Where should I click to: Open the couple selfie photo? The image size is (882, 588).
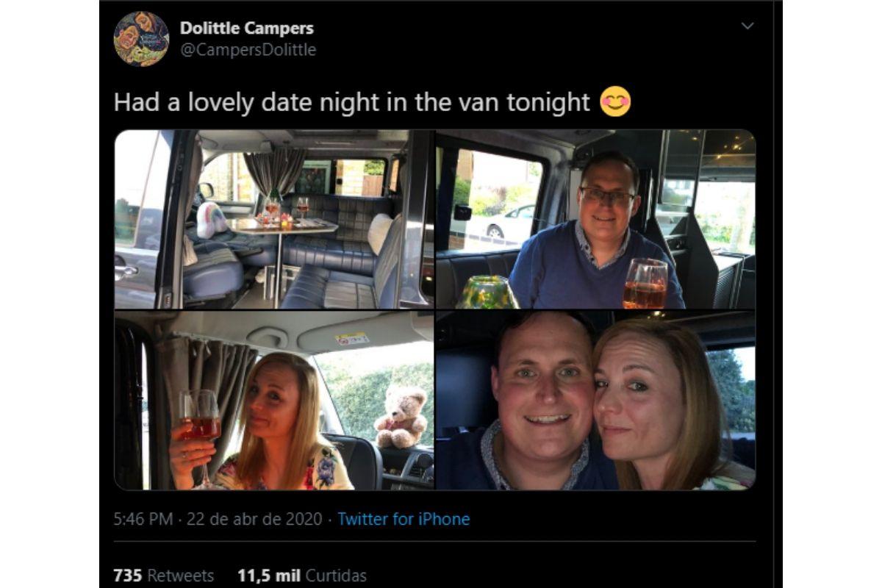pos(595,401)
